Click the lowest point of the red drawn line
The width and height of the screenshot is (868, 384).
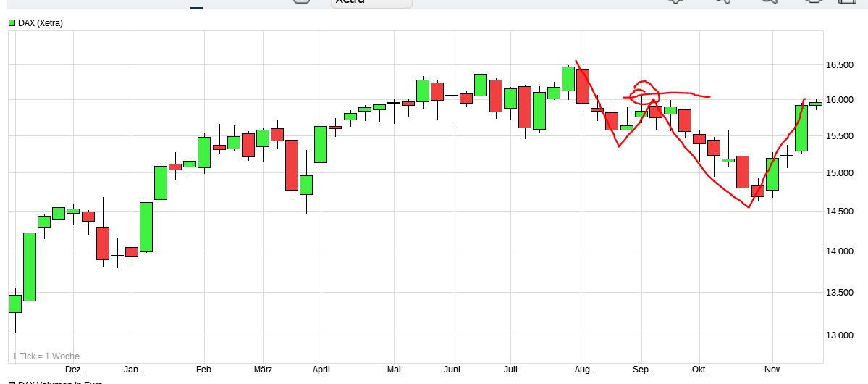click(749, 207)
